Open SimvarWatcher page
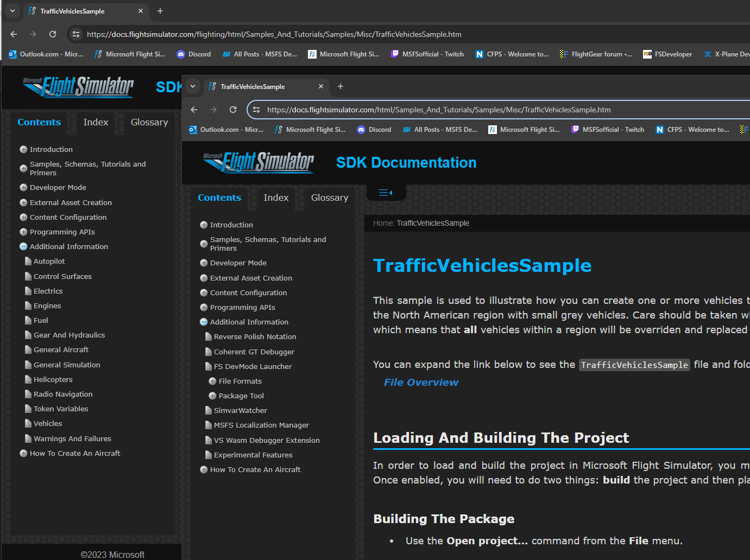The height and width of the screenshot is (560, 750). (240, 410)
